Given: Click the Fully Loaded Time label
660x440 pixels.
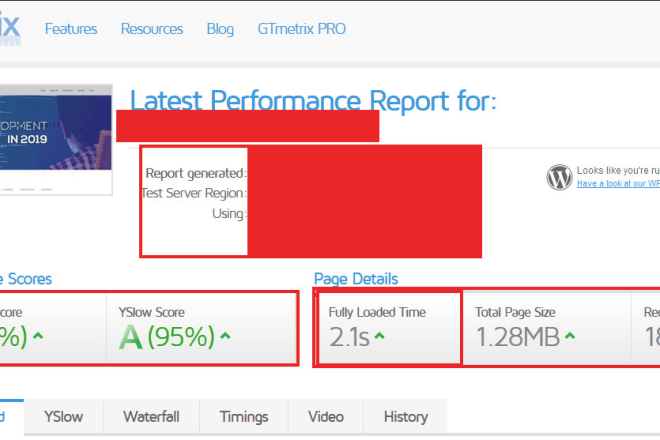Looking at the screenshot, I should (377, 312).
